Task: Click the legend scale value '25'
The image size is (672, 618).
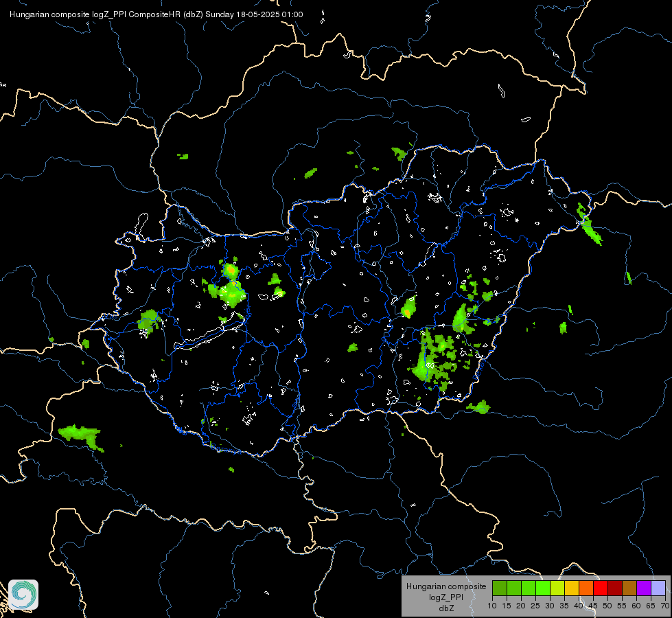Action: tap(535, 606)
